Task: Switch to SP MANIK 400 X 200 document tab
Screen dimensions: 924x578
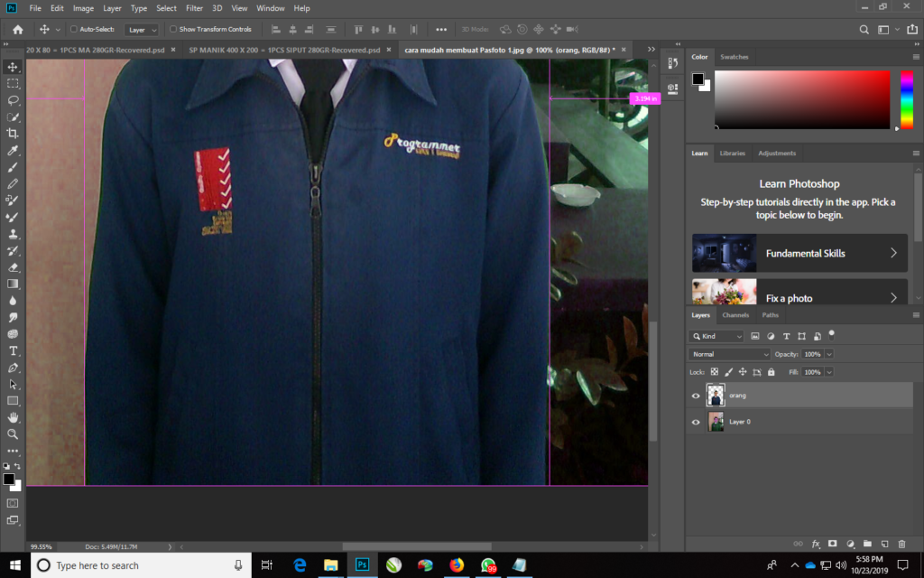Action: coord(284,51)
